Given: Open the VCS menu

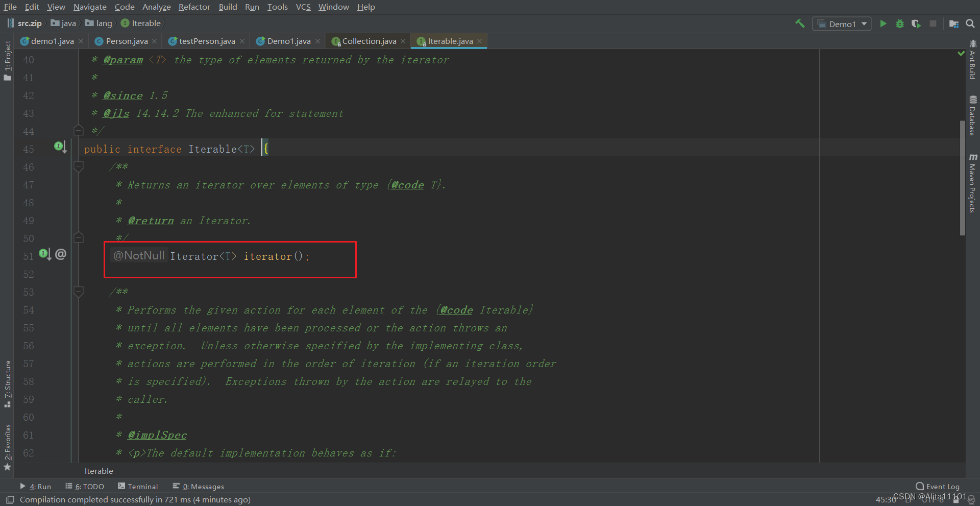Looking at the screenshot, I should tap(303, 7).
